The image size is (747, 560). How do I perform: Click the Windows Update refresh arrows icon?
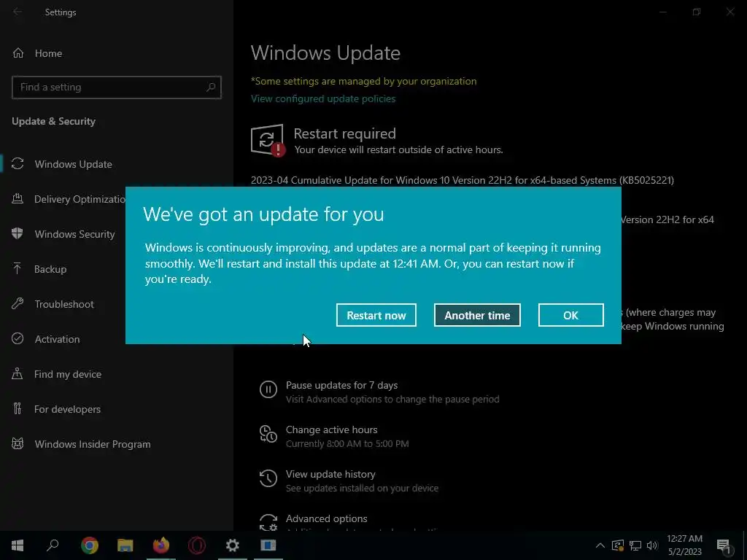click(x=18, y=164)
